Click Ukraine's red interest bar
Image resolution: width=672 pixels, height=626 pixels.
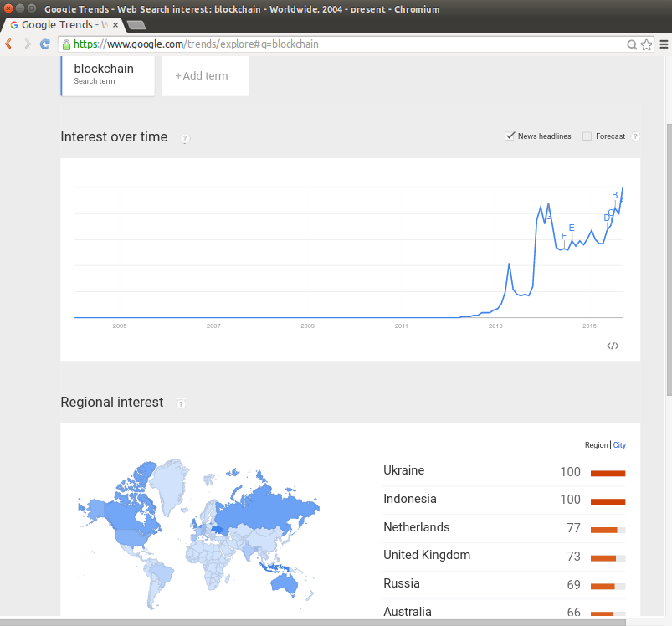click(608, 474)
